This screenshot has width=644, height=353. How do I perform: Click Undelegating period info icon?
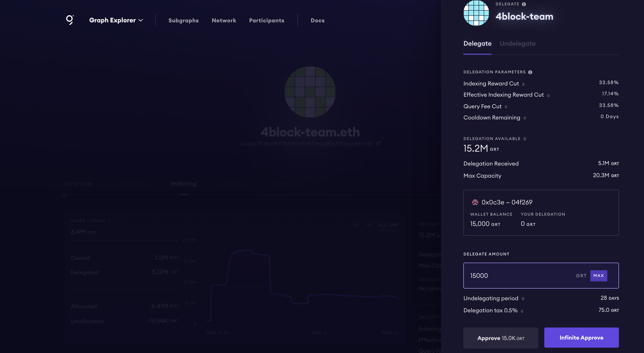click(523, 299)
